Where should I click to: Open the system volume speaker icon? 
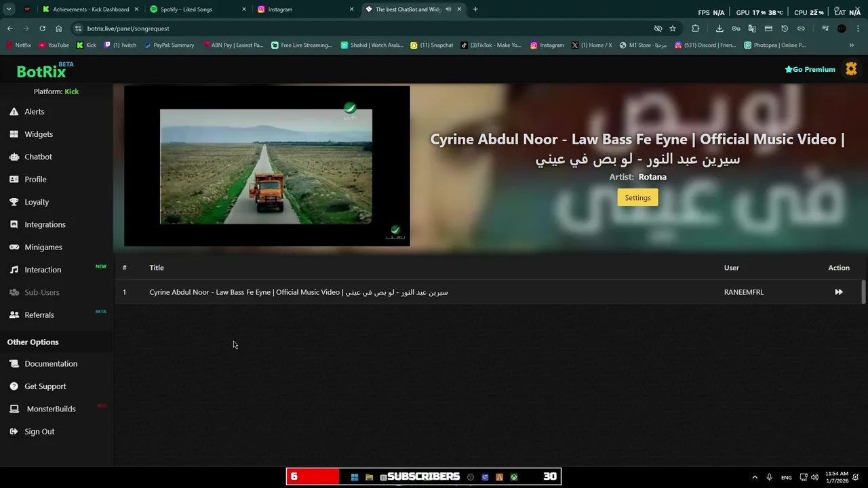coord(814,477)
